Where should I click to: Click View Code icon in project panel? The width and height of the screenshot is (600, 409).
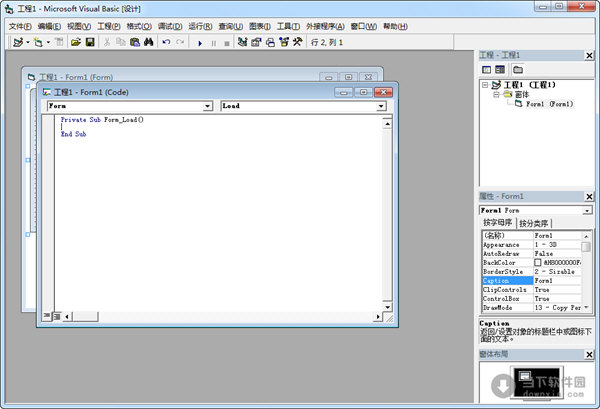pyautogui.click(x=486, y=69)
